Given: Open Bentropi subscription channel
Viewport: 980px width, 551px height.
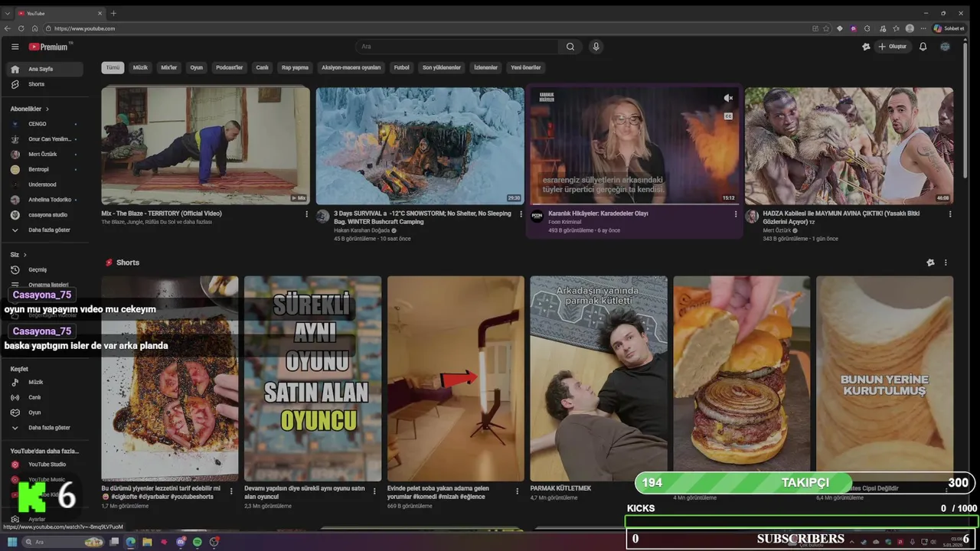Looking at the screenshot, I should (x=45, y=169).
